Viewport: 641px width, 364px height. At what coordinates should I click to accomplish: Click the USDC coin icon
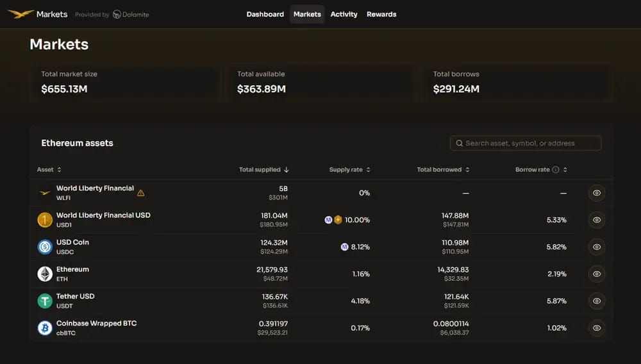(45, 247)
